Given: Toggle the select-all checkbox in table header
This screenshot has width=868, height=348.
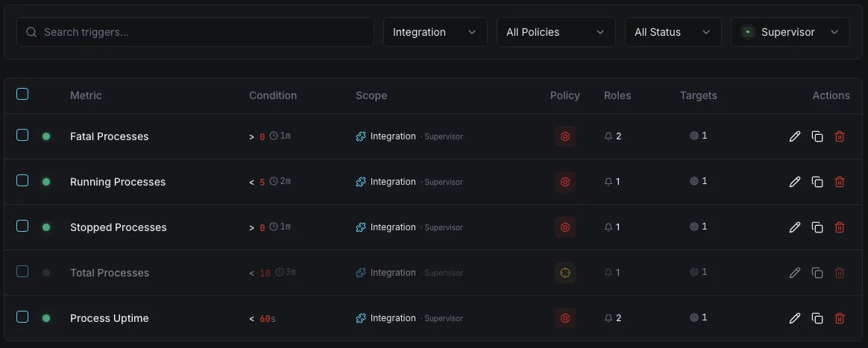Looking at the screenshot, I should 22,94.
